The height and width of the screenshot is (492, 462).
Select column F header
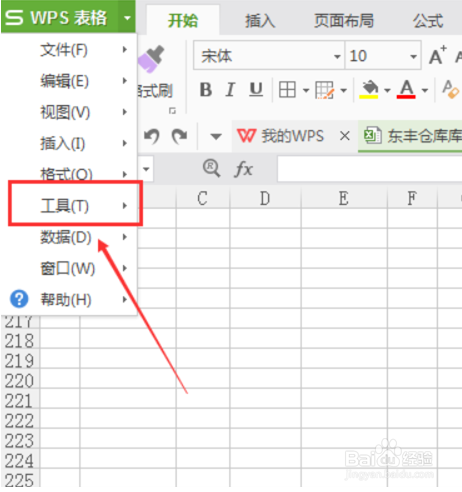point(412,198)
